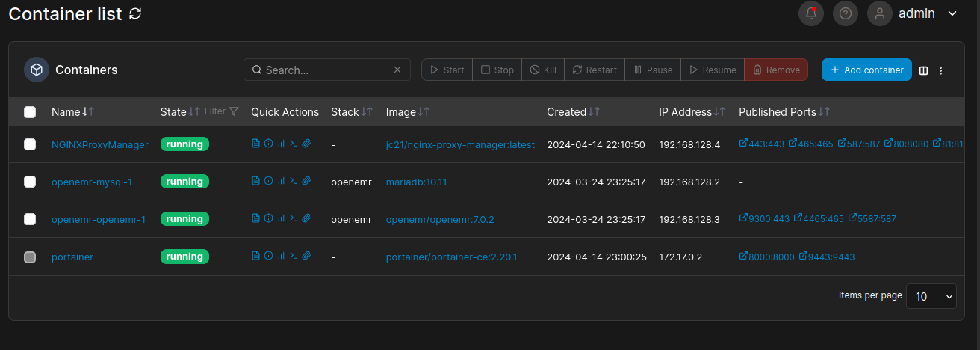
Task: Open exec console icon for portainer container
Action: [294, 256]
